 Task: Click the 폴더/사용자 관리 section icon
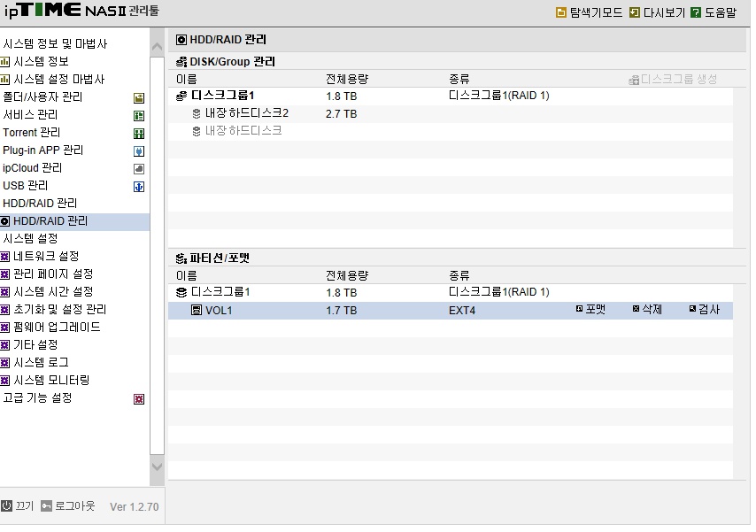click(139, 98)
